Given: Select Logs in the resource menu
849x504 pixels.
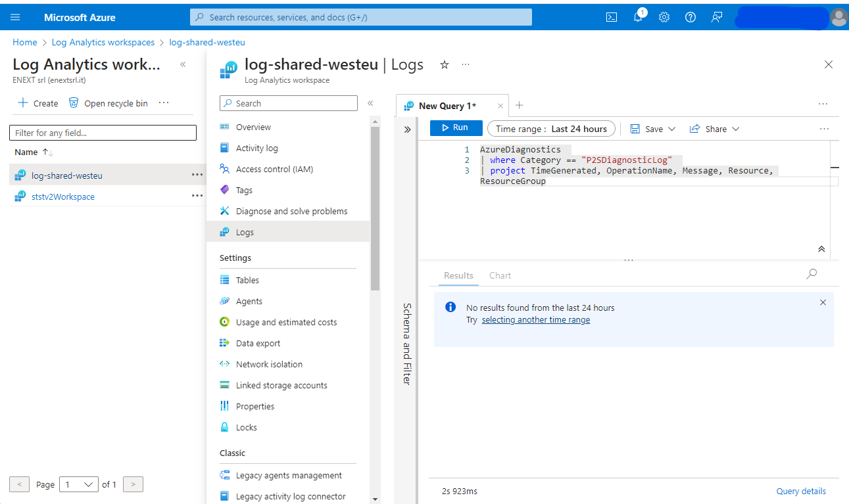Looking at the screenshot, I should click(x=288, y=232).
